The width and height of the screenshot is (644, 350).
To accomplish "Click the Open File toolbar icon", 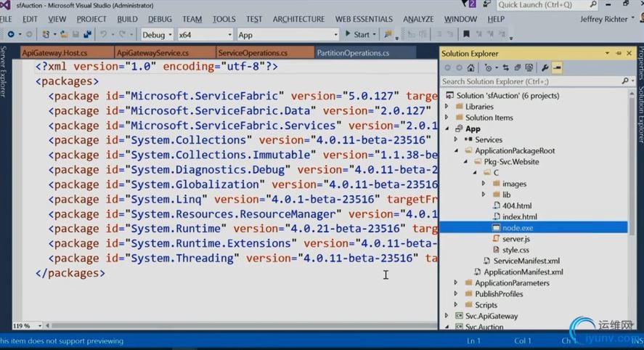I will [64, 35].
